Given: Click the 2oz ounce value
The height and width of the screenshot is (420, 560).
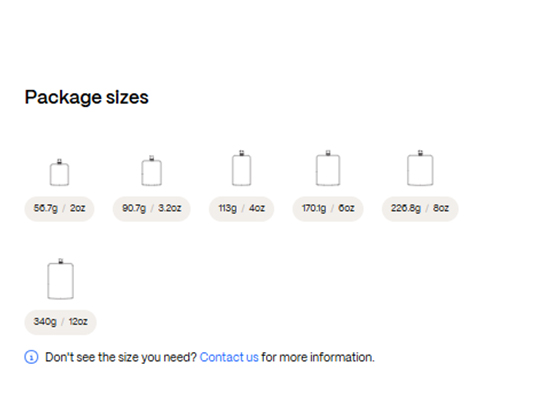Looking at the screenshot, I should coord(78,208).
